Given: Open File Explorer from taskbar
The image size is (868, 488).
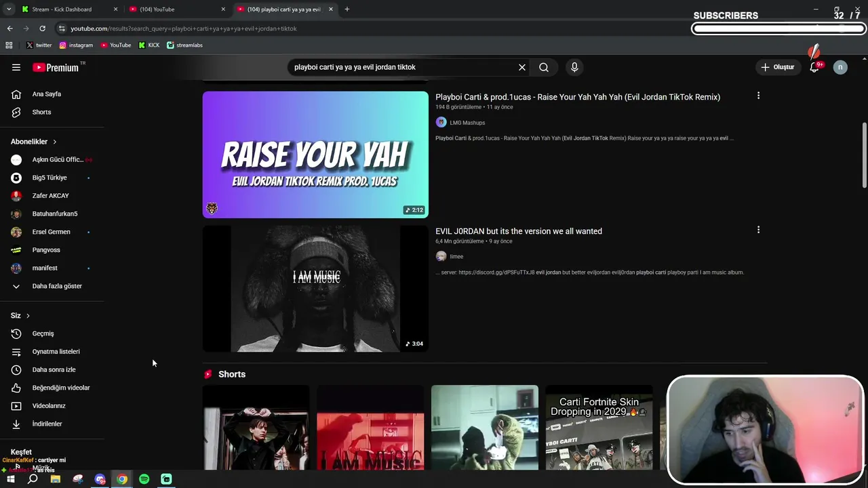Looking at the screenshot, I should tap(56, 479).
